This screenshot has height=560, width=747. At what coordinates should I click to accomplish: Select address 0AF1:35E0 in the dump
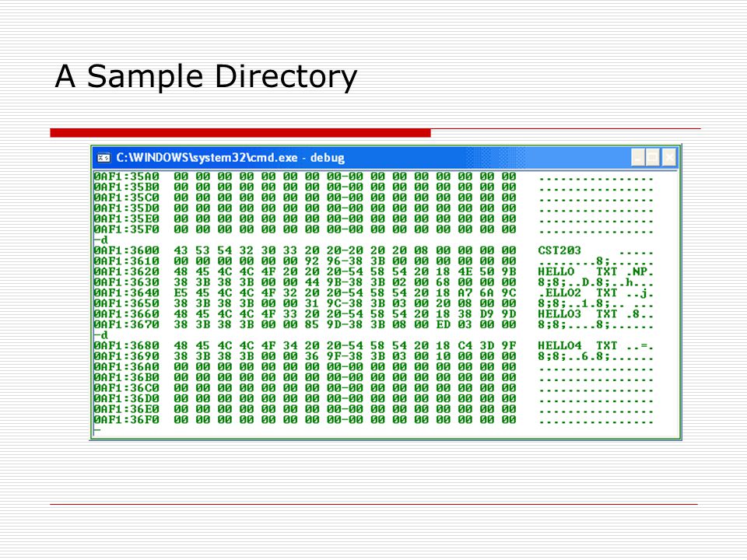pos(126,219)
